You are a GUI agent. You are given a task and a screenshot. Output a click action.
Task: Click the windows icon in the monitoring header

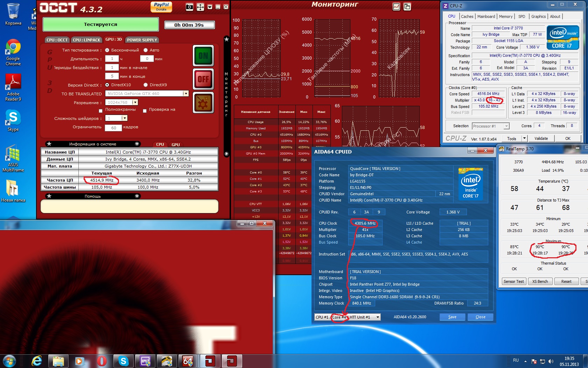(x=407, y=7)
